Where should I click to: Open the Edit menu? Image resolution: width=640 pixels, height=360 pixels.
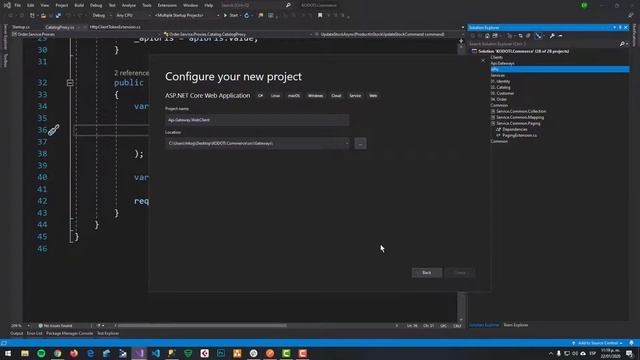(31, 5)
